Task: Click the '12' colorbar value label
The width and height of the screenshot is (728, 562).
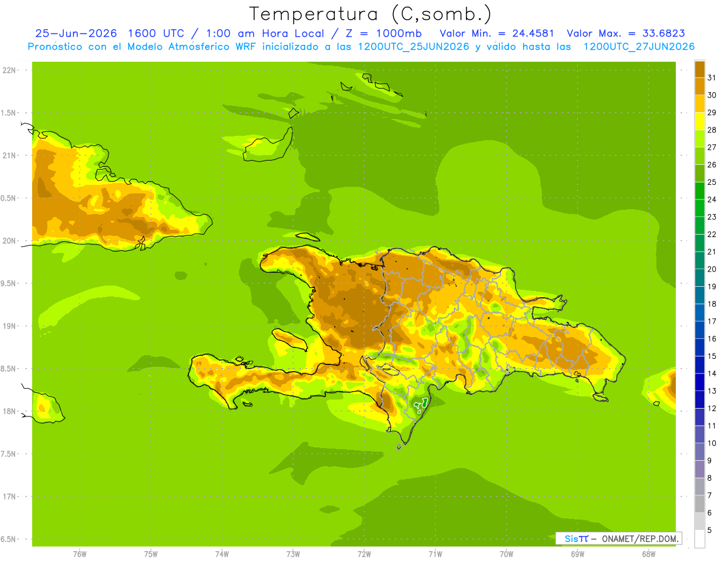Action: coord(712,408)
